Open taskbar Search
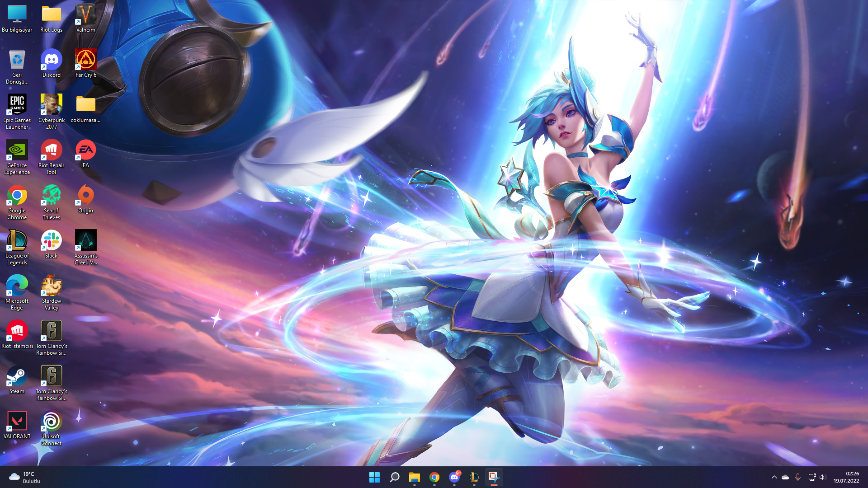Image resolution: width=868 pixels, height=488 pixels. 394,477
